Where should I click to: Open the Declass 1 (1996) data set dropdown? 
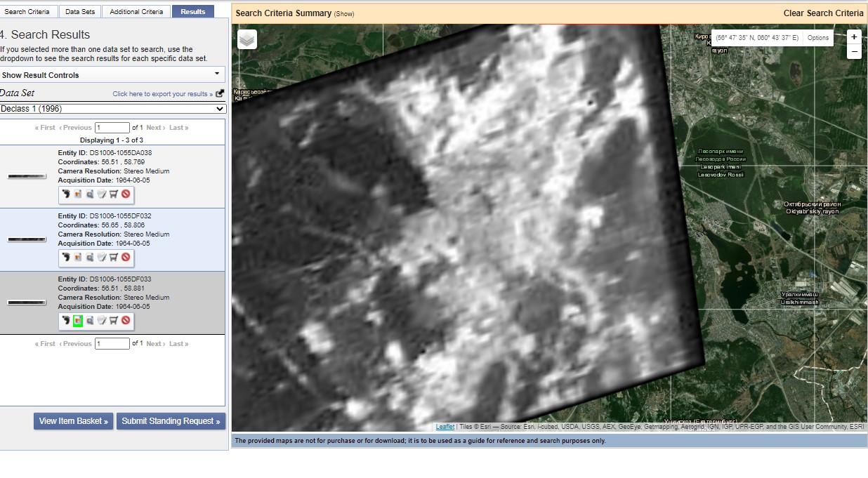pos(112,109)
